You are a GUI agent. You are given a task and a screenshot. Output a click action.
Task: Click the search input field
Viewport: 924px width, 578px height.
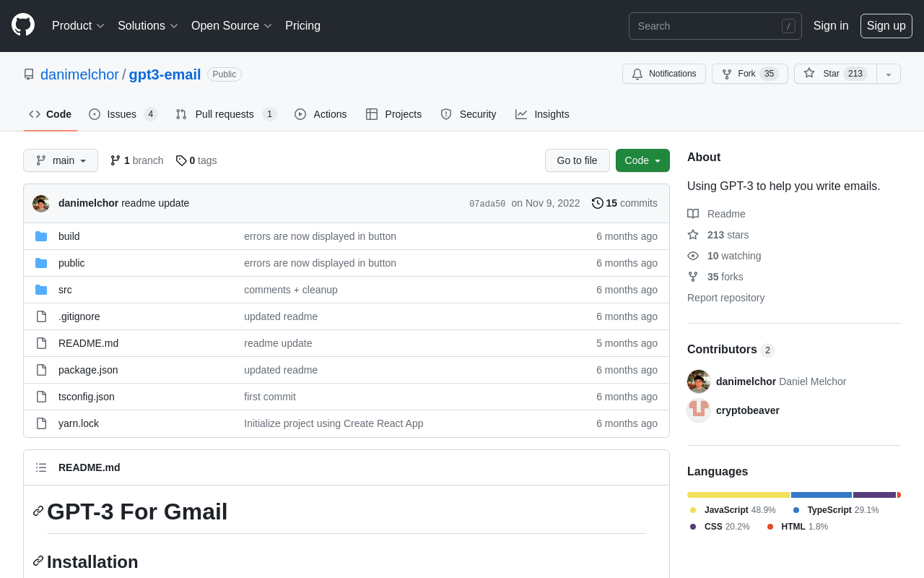[715, 26]
